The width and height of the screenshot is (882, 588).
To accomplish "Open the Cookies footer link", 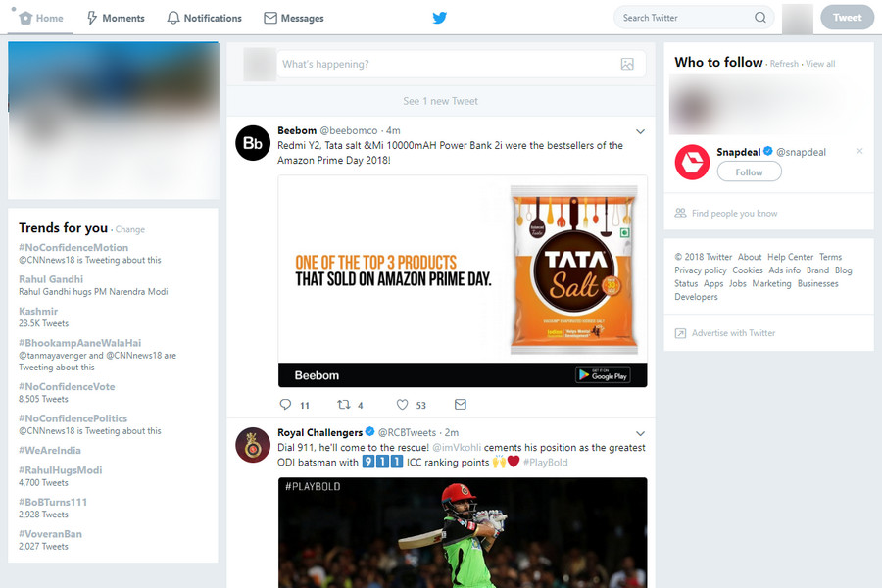I will pos(748,270).
